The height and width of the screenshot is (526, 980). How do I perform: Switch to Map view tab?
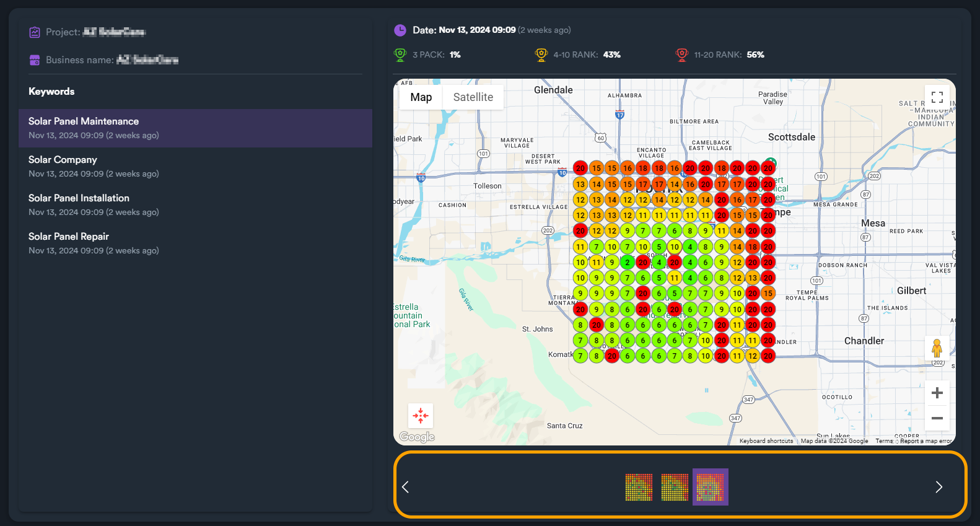421,97
